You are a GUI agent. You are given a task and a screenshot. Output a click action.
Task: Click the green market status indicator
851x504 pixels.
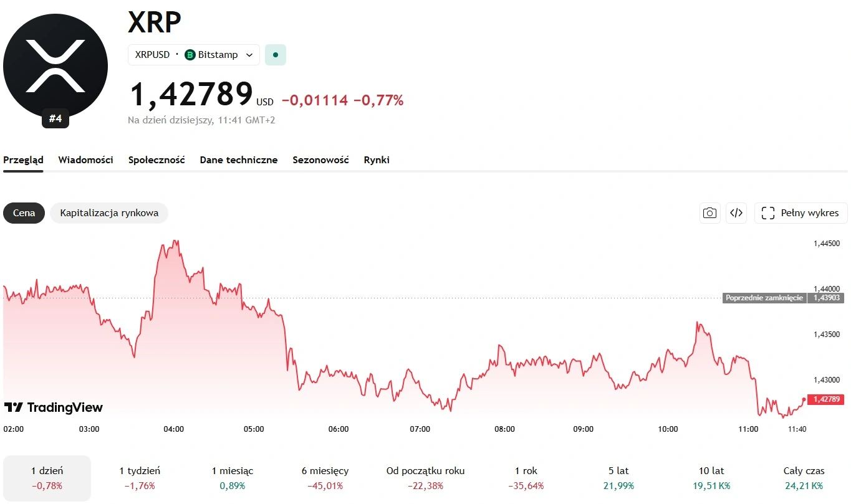(x=276, y=55)
